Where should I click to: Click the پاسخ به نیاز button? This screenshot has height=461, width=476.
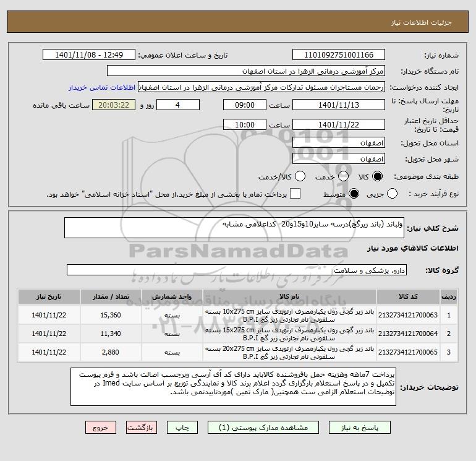point(360,428)
